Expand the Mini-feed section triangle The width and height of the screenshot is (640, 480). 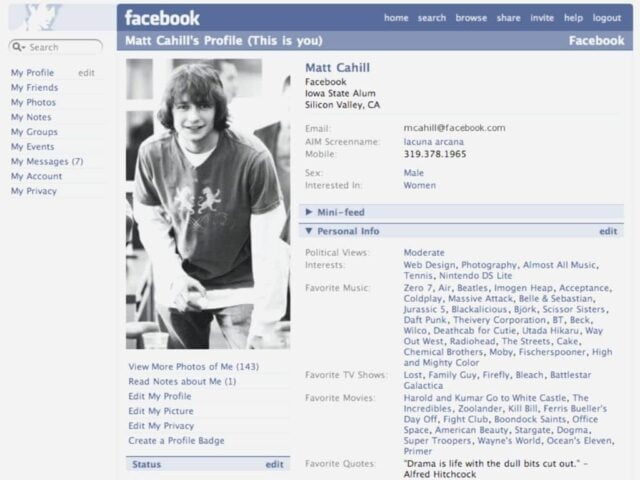pos(309,212)
